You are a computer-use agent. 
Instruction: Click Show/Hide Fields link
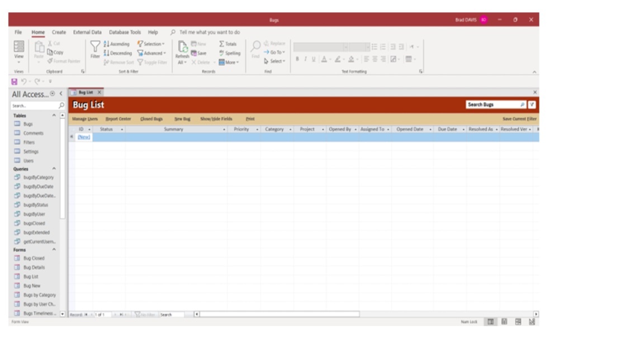pyautogui.click(x=216, y=119)
